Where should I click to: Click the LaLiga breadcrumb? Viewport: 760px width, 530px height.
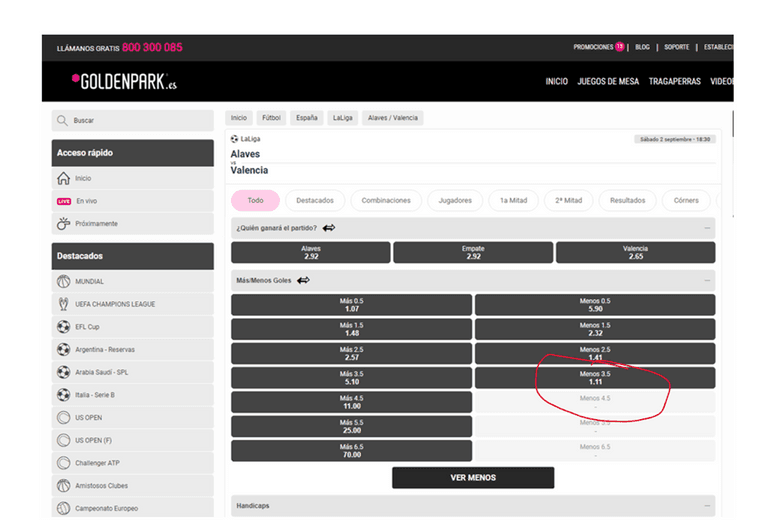[x=343, y=118]
